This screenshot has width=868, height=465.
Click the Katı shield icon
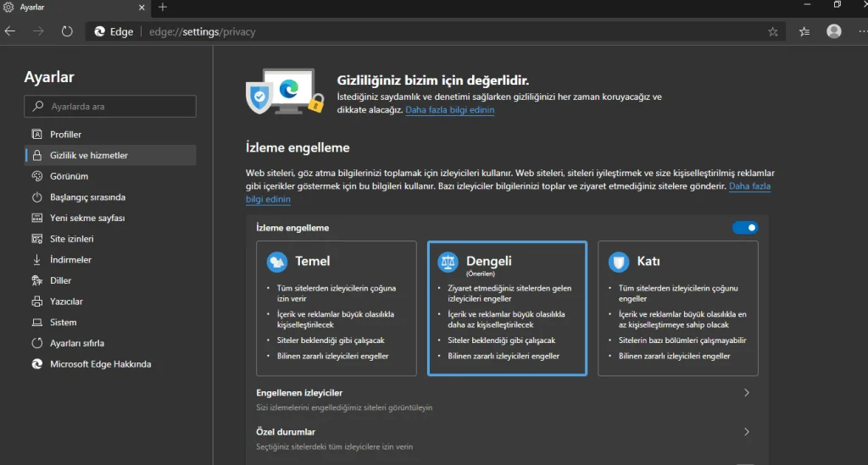point(619,262)
